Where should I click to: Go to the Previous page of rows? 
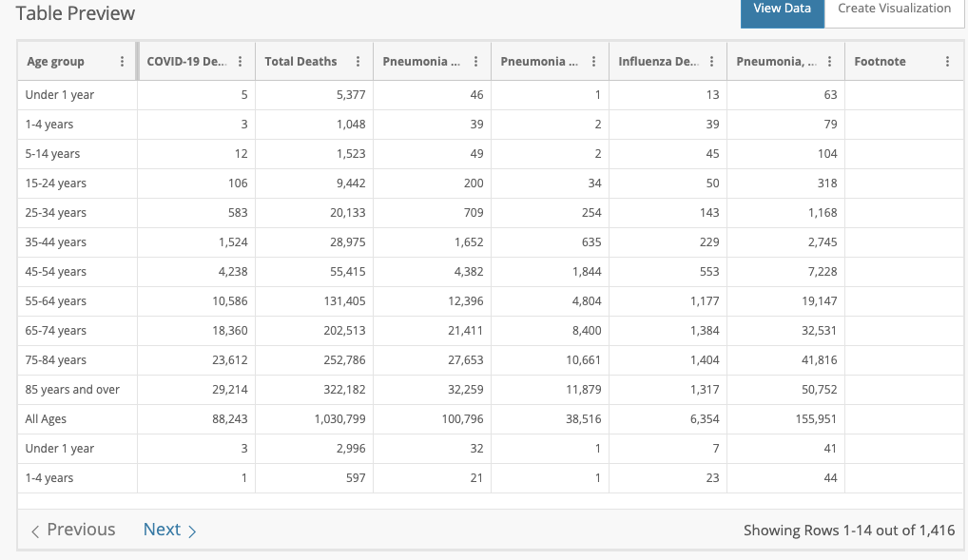coord(73,530)
